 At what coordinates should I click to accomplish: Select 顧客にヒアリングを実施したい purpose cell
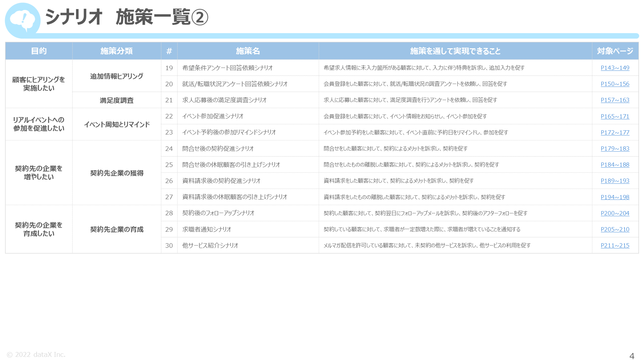pos(39,84)
